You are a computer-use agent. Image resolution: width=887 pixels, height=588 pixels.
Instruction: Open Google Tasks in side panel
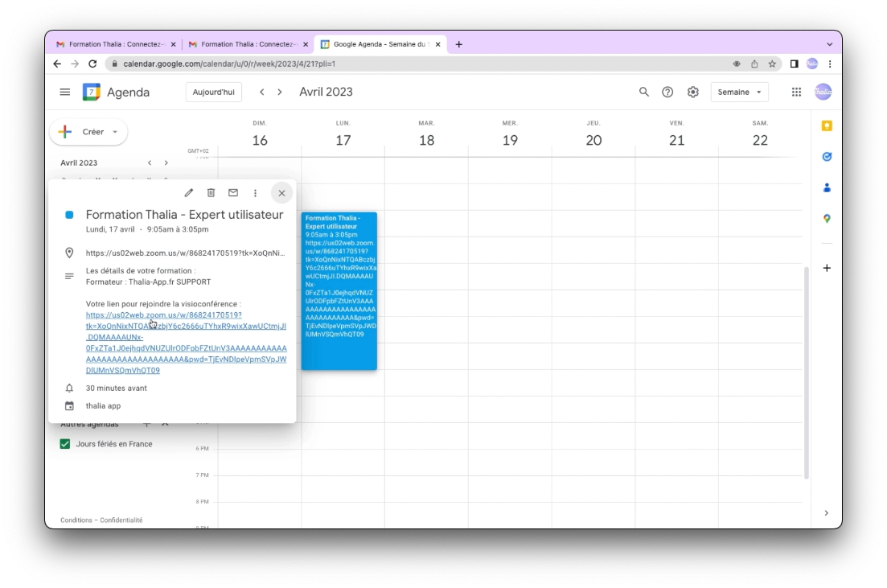(x=827, y=157)
